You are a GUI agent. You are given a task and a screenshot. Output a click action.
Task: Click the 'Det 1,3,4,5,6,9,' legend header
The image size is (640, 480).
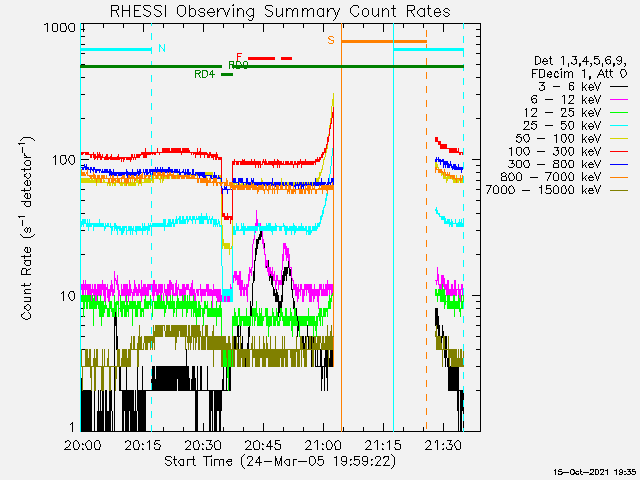(580, 61)
